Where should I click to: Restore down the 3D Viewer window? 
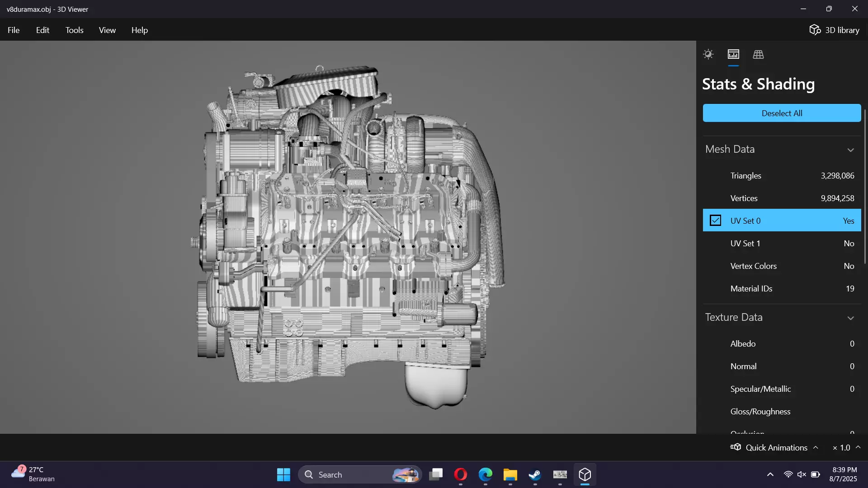point(829,9)
